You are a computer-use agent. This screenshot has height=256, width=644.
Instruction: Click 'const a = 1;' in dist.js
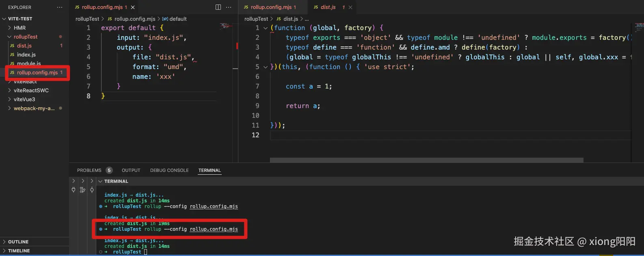click(309, 87)
